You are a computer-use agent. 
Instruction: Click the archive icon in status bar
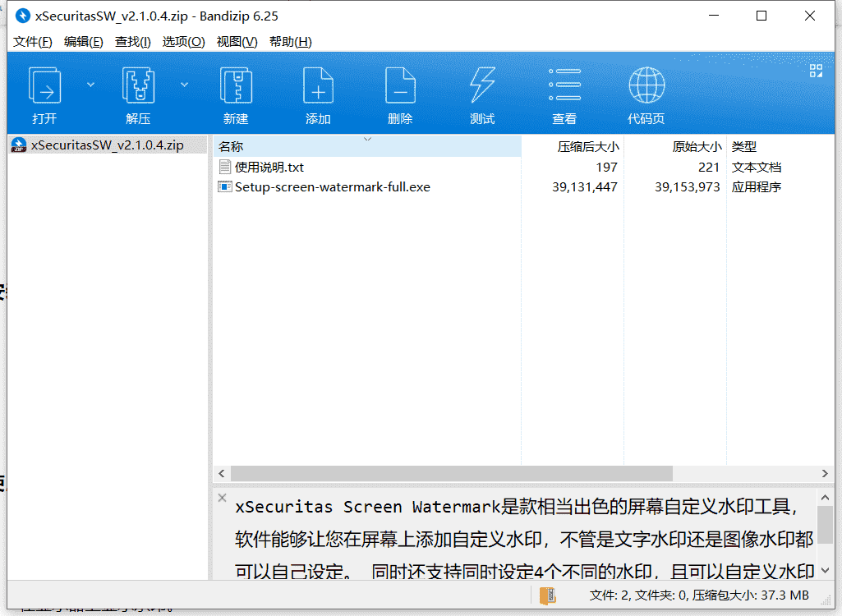[547, 595]
